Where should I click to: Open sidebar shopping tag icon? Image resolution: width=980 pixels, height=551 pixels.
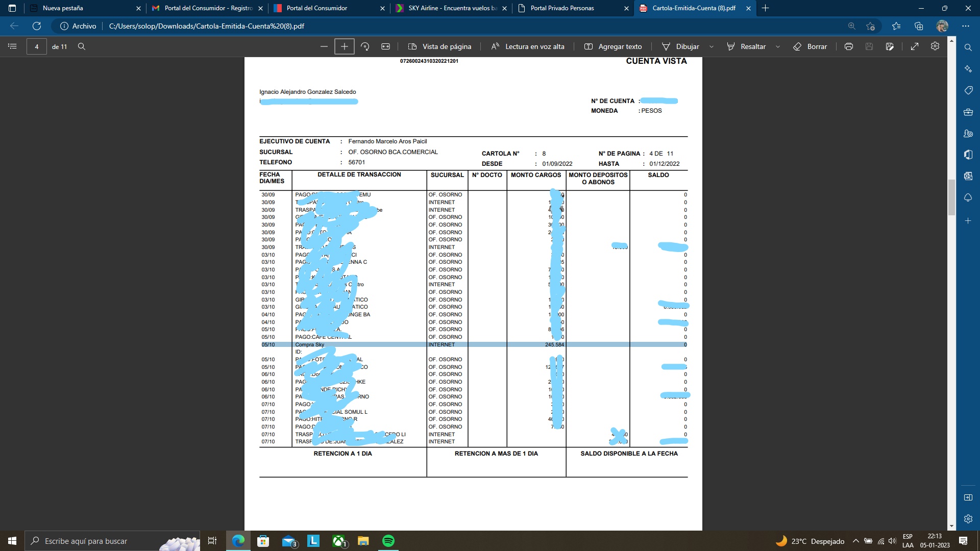pos(968,90)
